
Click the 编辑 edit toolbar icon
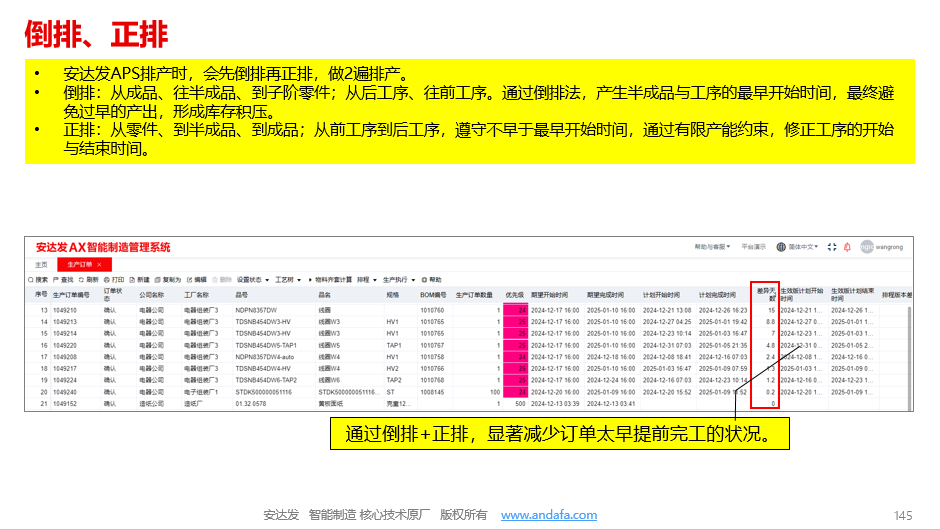[189, 280]
